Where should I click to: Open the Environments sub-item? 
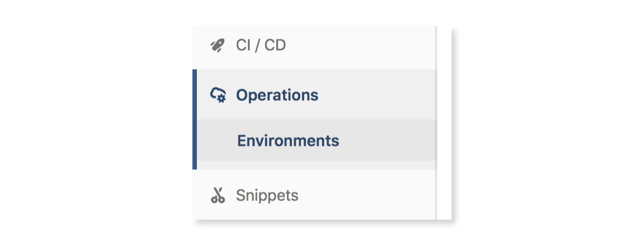pyautogui.click(x=316, y=140)
